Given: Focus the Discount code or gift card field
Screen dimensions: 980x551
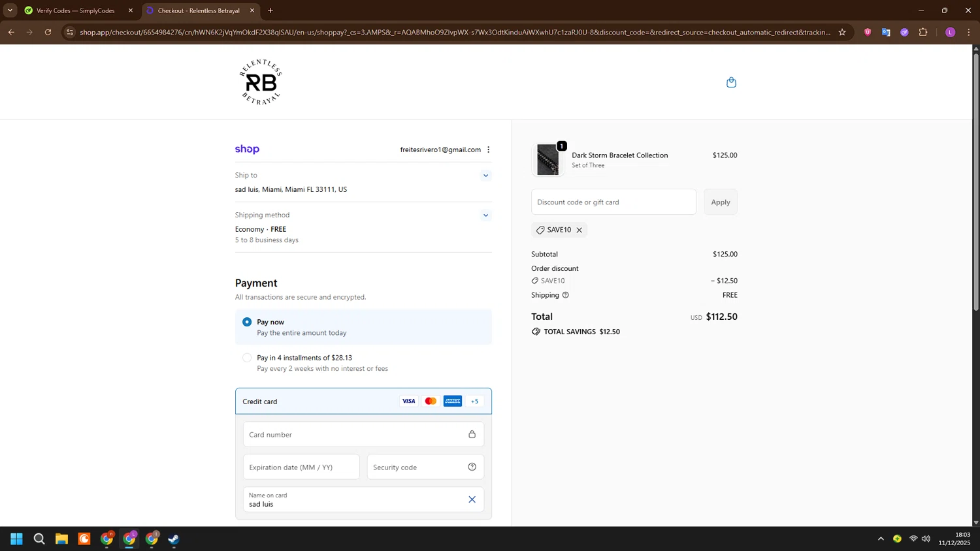Looking at the screenshot, I should [613, 202].
